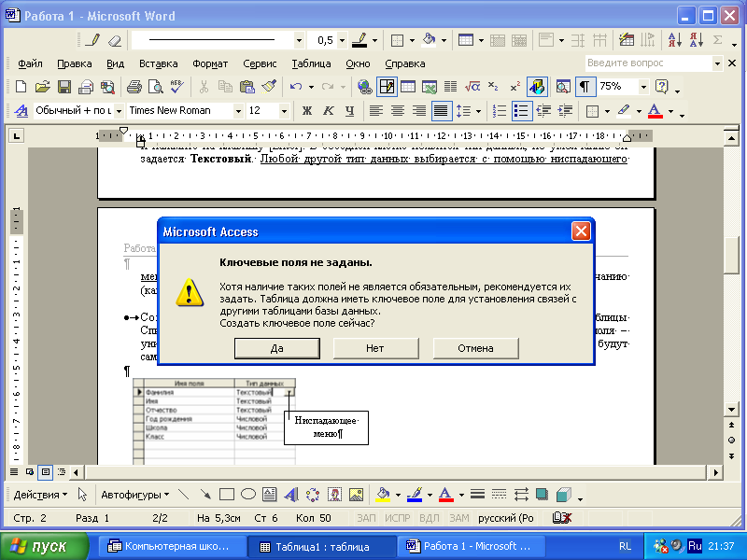Click Нет button in Access dialog
The width and height of the screenshot is (747, 560).
tap(375, 348)
